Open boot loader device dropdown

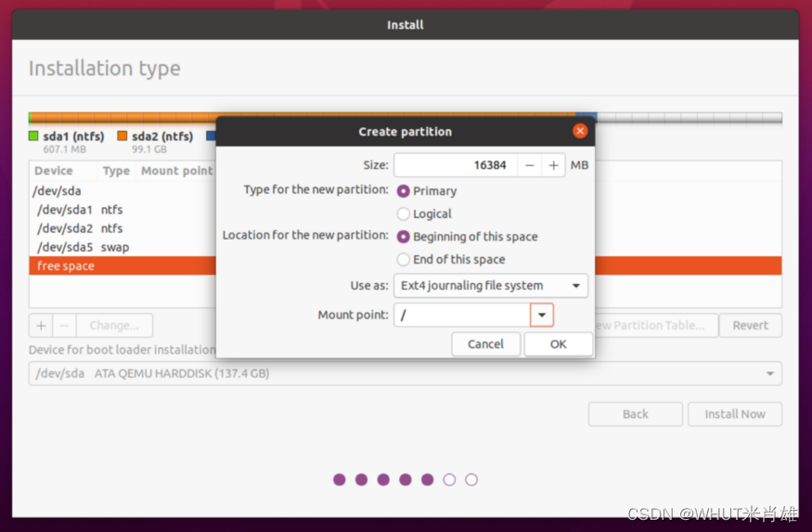(x=405, y=373)
